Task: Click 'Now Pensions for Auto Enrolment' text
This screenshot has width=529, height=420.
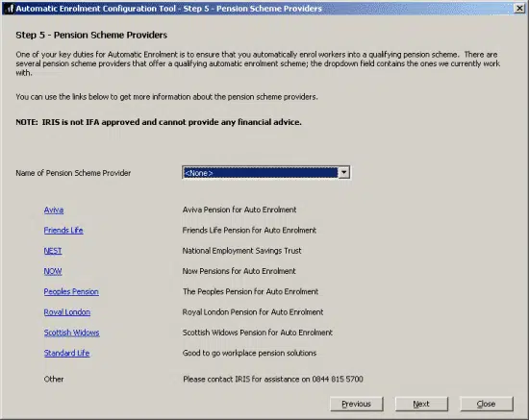Action: pyautogui.click(x=239, y=271)
